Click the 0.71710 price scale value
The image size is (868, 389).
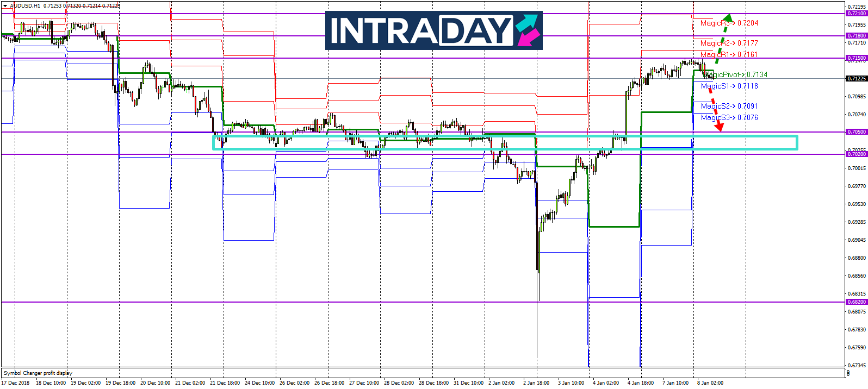tap(857, 42)
